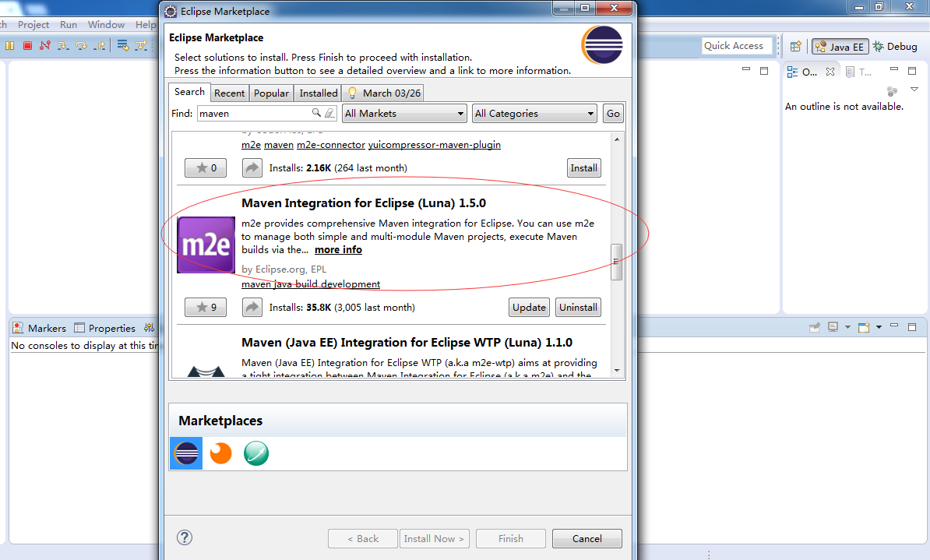Screen dimensions: 930x560
Task: Open the Run menu
Action: [x=69, y=24]
